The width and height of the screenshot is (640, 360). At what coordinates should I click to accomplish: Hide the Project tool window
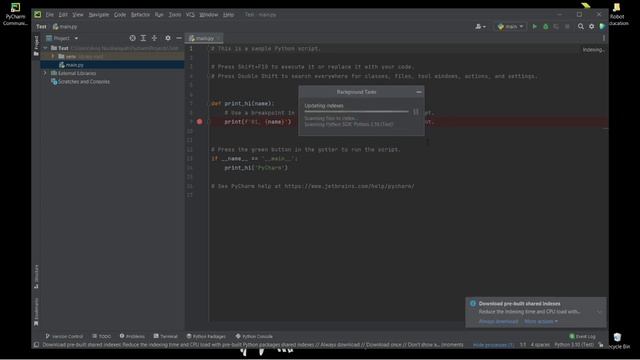point(179,38)
